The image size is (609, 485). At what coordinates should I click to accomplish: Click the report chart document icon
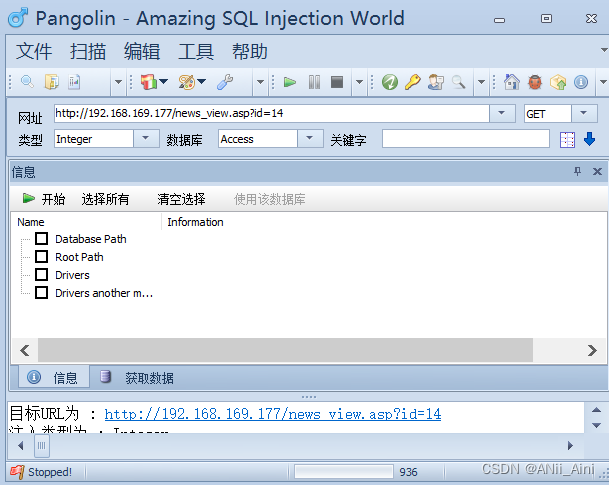(x=74, y=82)
